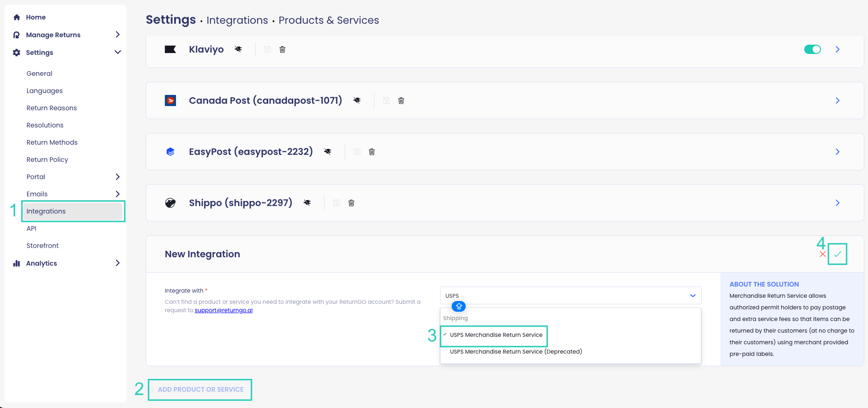Click the EasyPost logo icon

pyautogui.click(x=170, y=152)
